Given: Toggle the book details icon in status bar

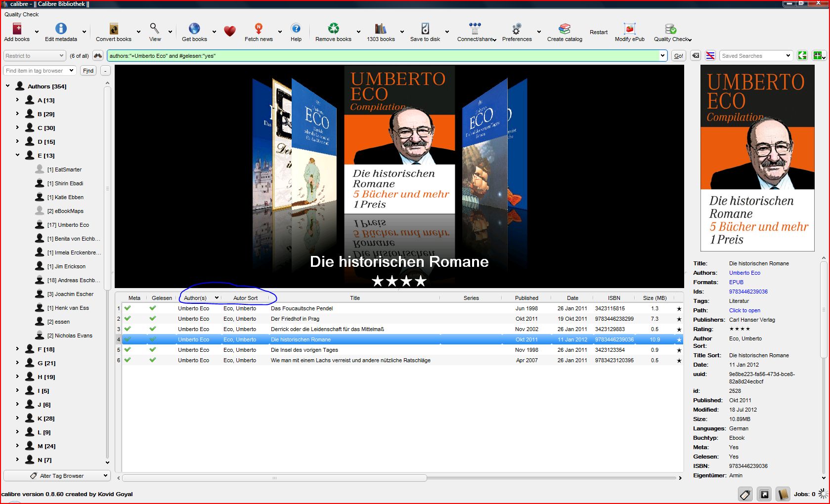Looking at the screenshot, I should (783, 494).
